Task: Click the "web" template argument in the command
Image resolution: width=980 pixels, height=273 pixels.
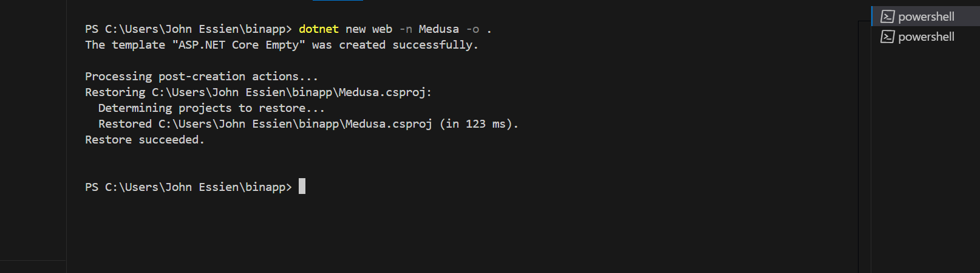Action: coord(383,29)
